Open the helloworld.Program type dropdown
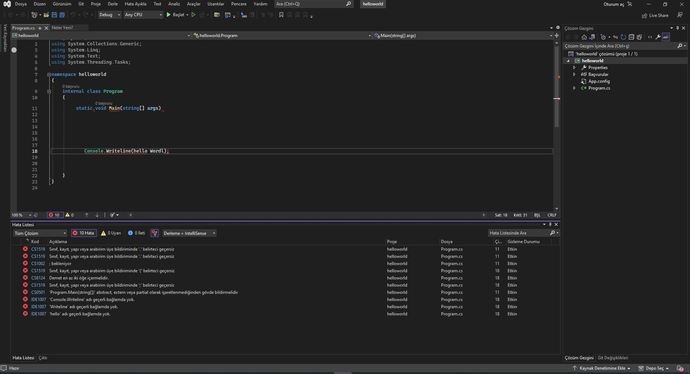 [282, 36]
